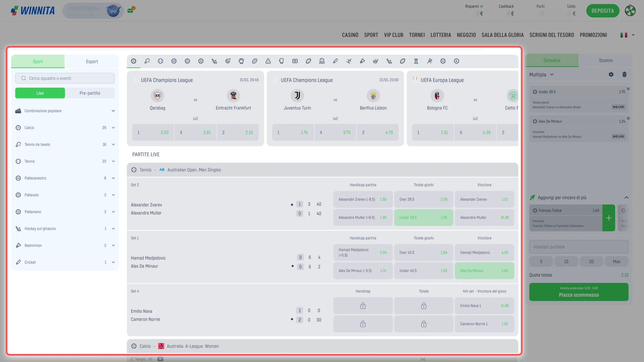Screen dimensions: 644x362
Task: Clear the bet slip with trash icon
Action: tap(625, 74)
